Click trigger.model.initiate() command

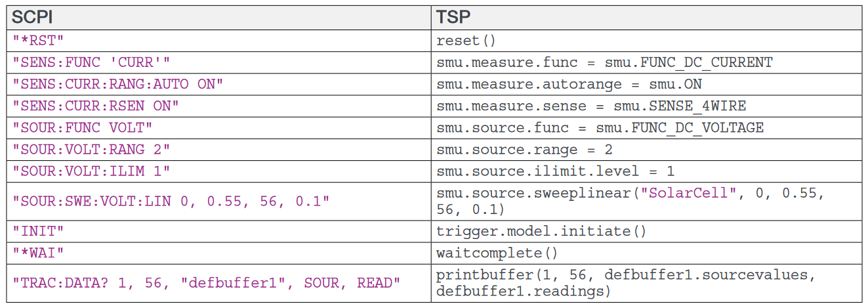point(542,230)
